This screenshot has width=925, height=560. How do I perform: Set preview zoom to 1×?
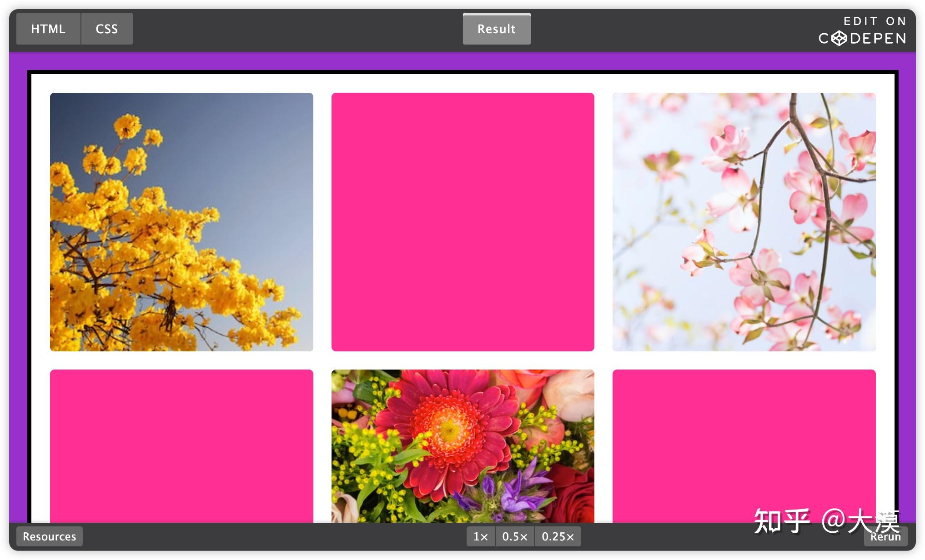point(481,536)
